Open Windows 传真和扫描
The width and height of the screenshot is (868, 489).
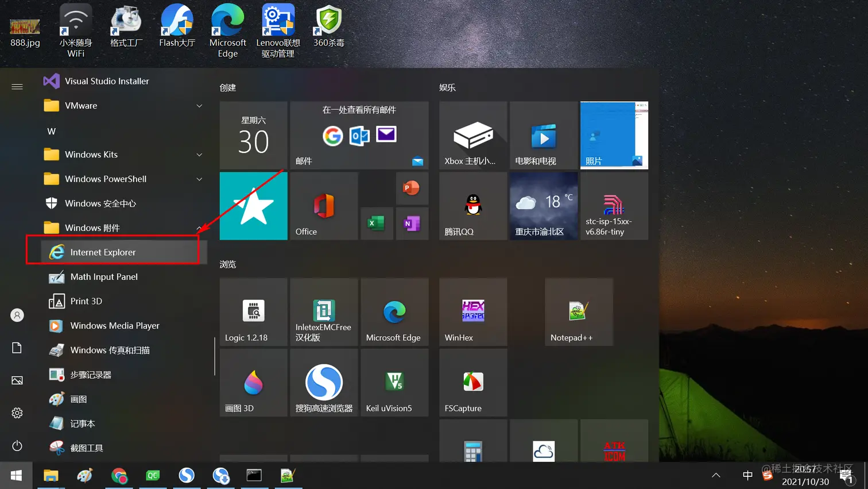(x=123, y=350)
